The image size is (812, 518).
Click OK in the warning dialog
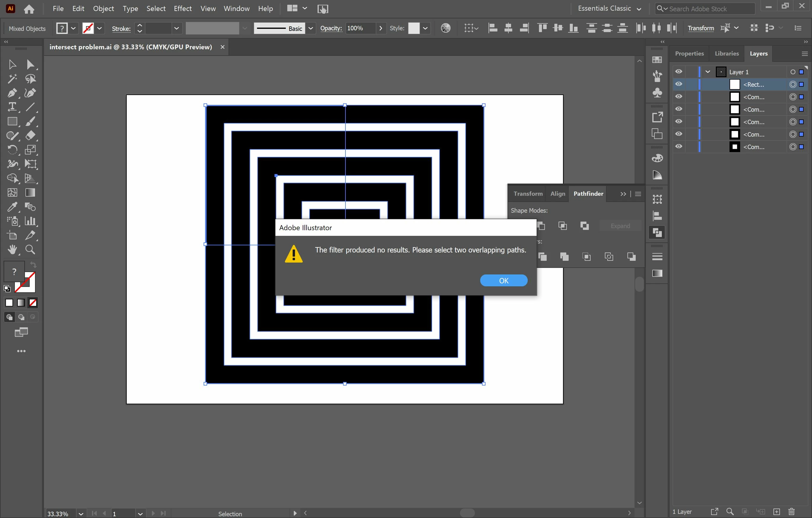[503, 280]
